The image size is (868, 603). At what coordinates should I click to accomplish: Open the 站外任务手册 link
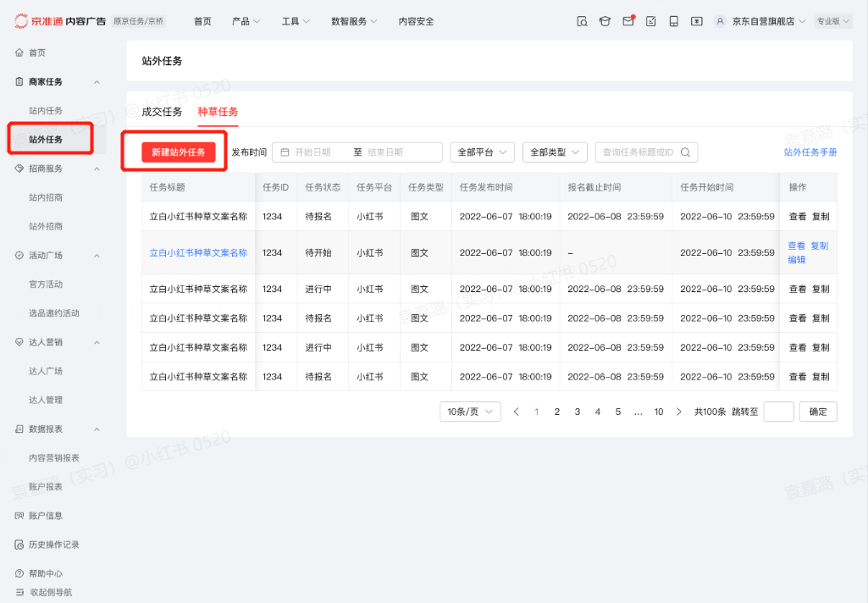[810, 152]
